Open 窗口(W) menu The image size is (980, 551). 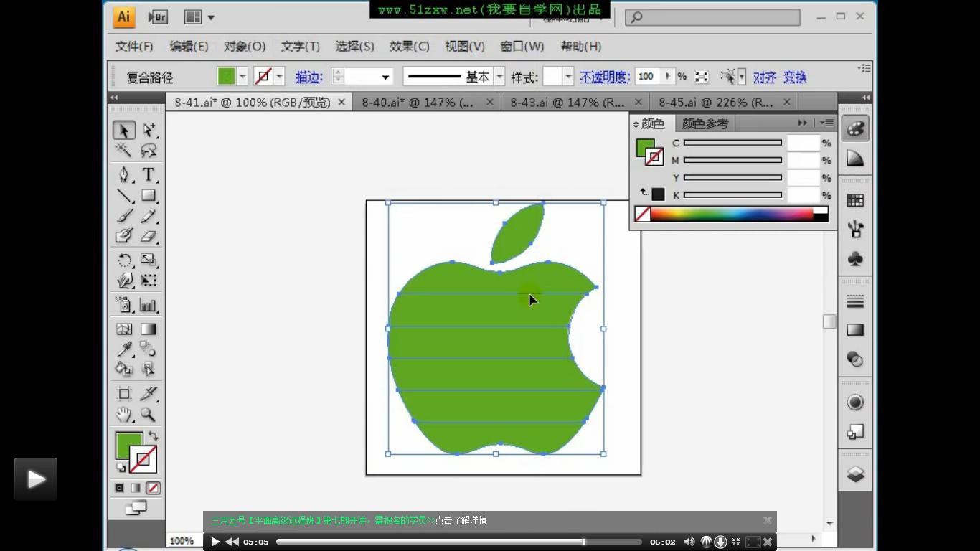click(522, 46)
